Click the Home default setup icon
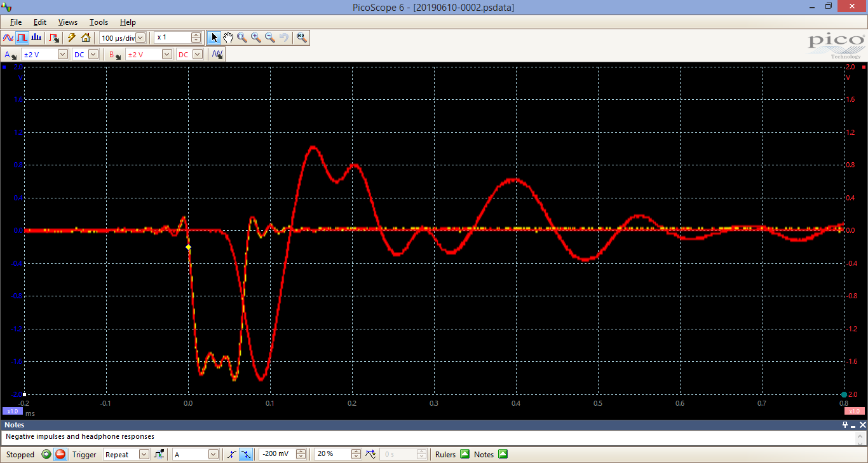The height and width of the screenshot is (463, 868). 86,38
